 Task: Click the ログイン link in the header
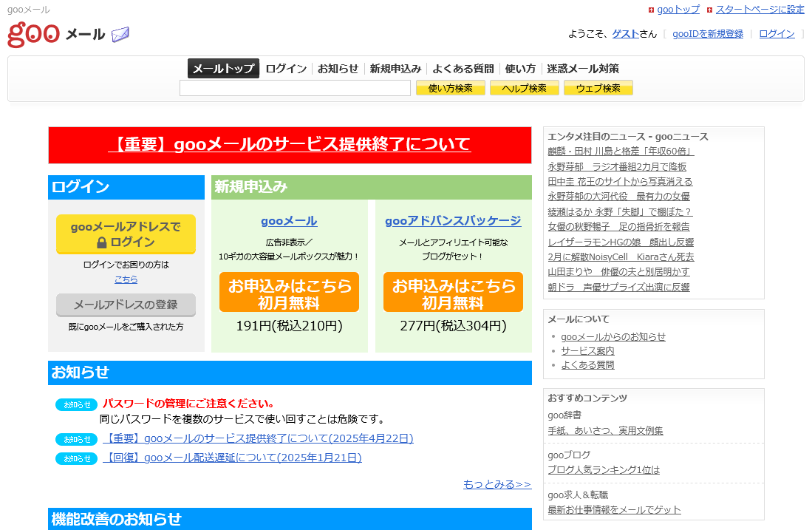777,34
